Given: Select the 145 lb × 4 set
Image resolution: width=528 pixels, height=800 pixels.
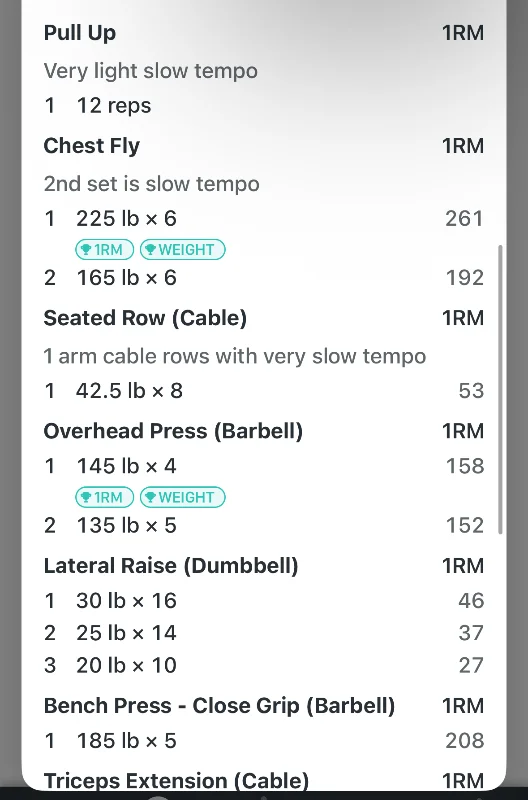Looking at the screenshot, I should 264,466.
